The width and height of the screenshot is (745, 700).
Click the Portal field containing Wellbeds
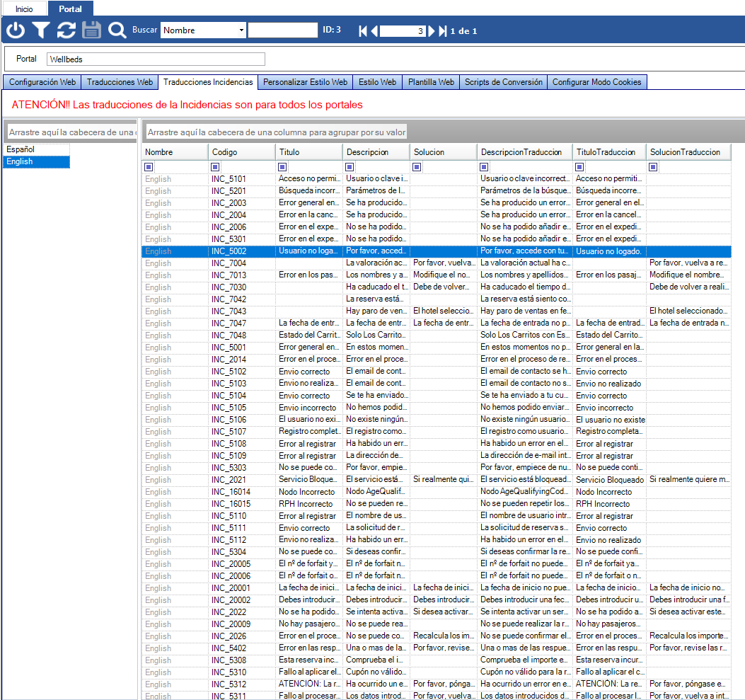pyautogui.click(x=156, y=59)
